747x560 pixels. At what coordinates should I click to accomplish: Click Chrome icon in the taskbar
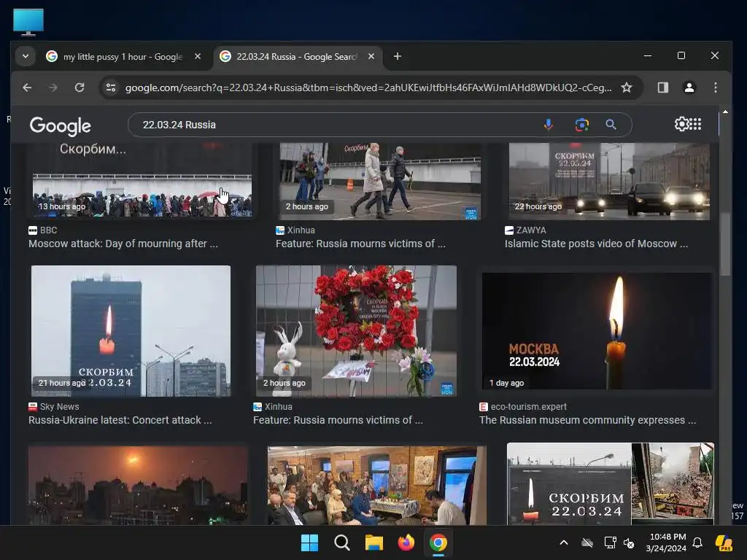[x=438, y=542]
